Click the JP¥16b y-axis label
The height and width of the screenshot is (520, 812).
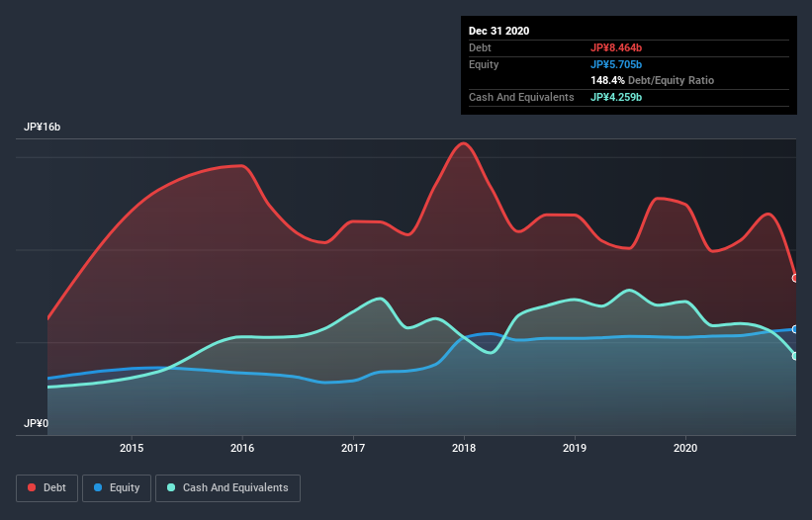pos(42,128)
